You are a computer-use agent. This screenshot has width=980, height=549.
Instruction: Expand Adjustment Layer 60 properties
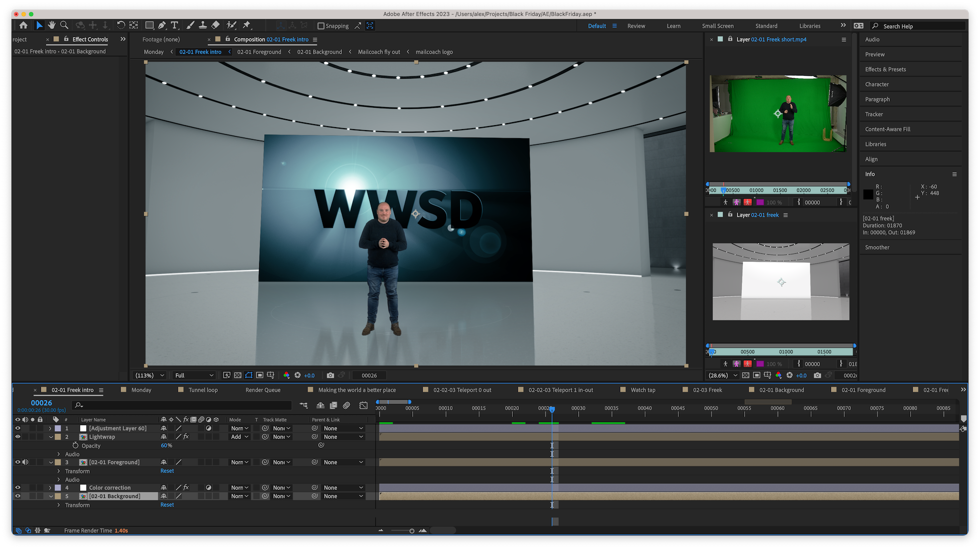pyautogui.click(x=50, y=428)
